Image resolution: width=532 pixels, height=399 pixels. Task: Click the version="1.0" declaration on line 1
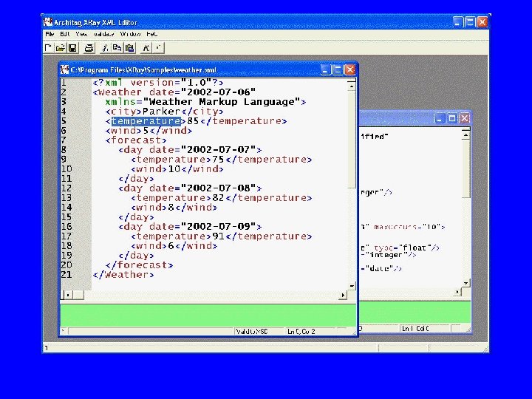(172, 83)
